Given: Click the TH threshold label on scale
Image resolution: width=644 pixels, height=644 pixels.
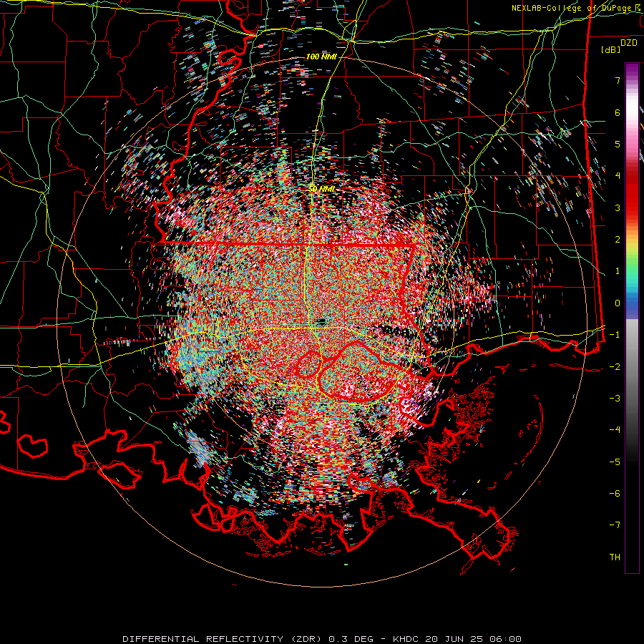Looking at the screenshot, I should (x=615, y=557).
